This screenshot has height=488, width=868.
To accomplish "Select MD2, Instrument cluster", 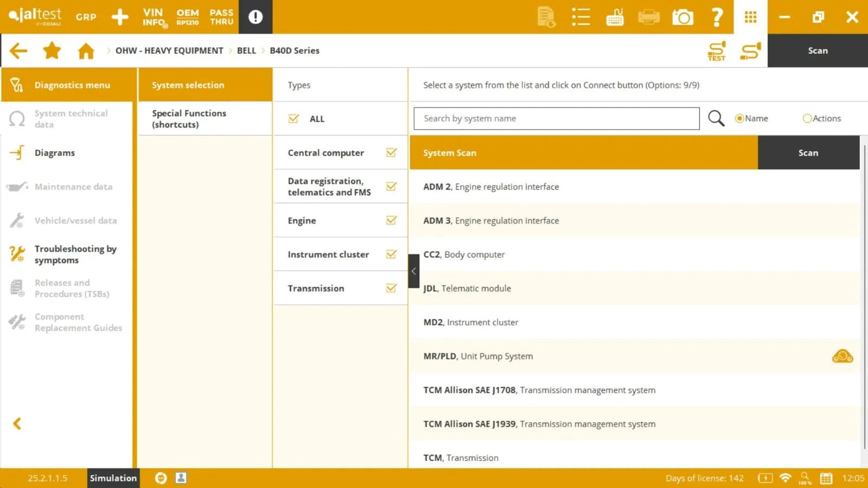I will coord(635,322).
